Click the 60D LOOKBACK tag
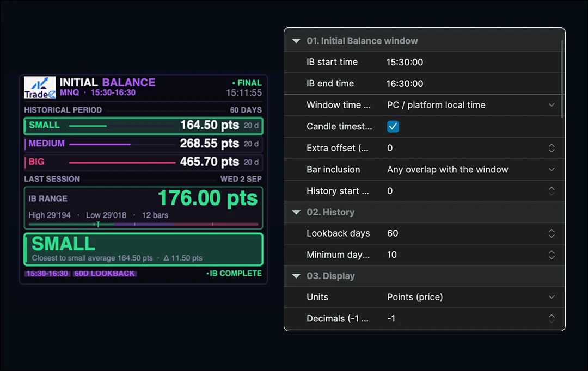This screenshot has width=588, height=371. (105, 274)
